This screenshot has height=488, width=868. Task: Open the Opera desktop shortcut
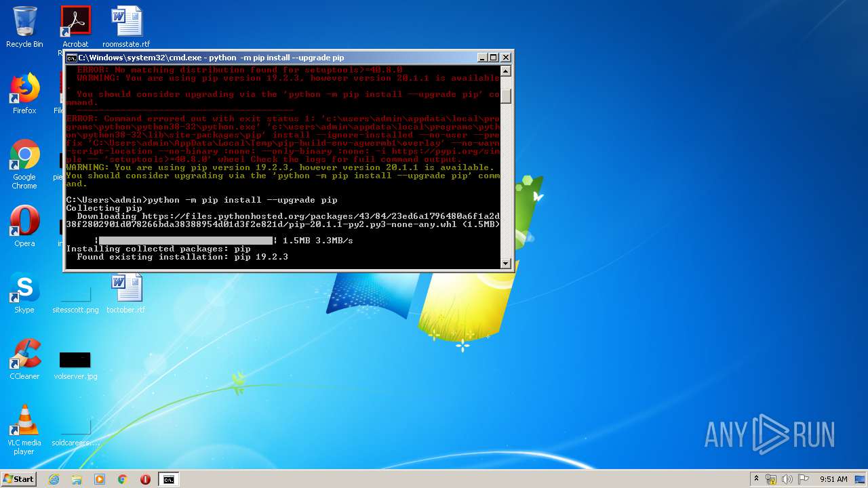click(24, 226)
